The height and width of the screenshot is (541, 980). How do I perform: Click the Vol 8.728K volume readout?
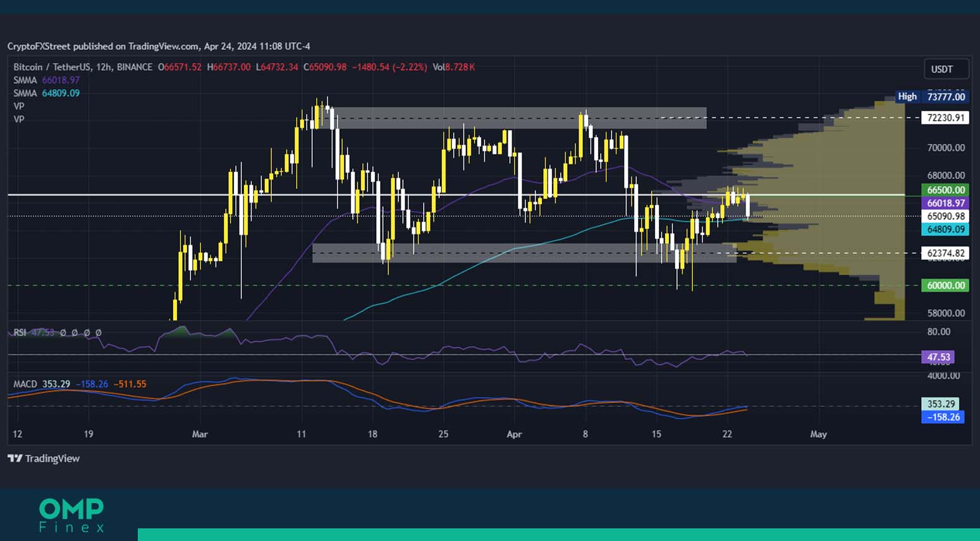(x=454, y=67)
